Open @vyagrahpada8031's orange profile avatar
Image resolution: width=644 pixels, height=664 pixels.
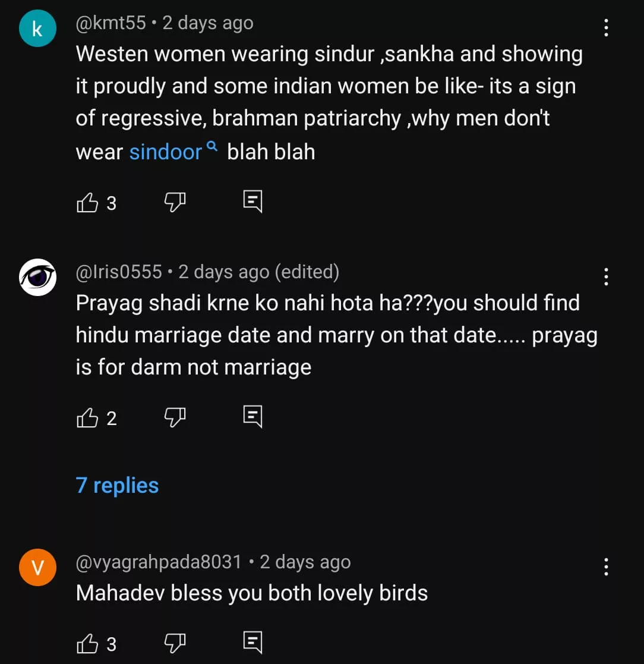(37, 568)
